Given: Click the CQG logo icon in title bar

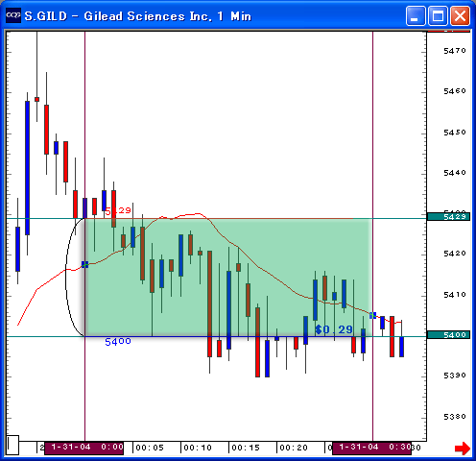Looking at the screenshot, I should [x=13, y=15].
